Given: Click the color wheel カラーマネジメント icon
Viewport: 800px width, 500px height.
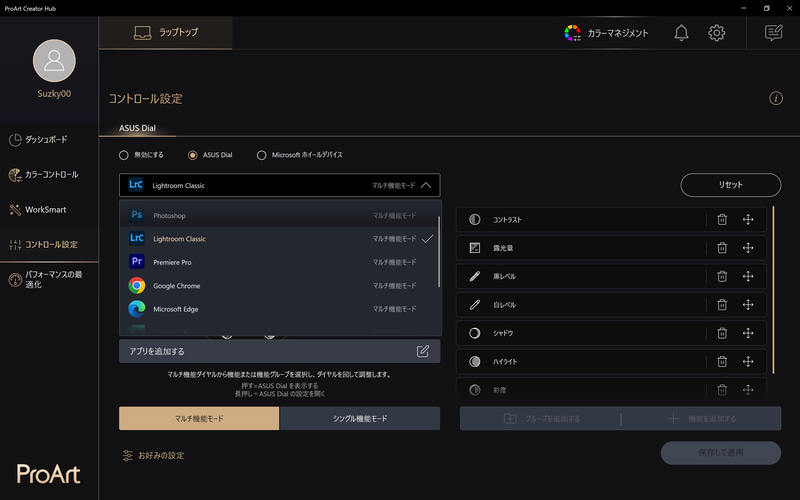Looking at the screenshot, I should tap(572, 33).
